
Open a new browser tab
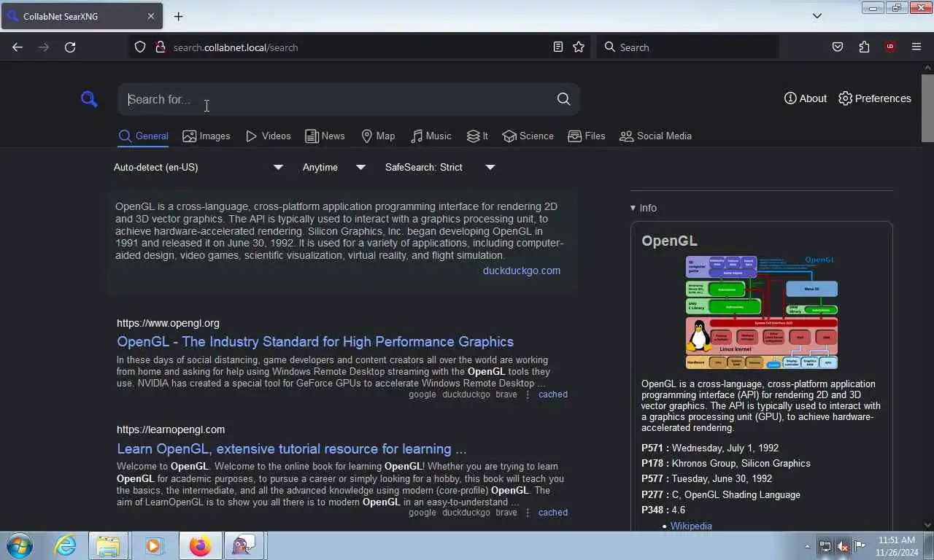click(179, 16)
